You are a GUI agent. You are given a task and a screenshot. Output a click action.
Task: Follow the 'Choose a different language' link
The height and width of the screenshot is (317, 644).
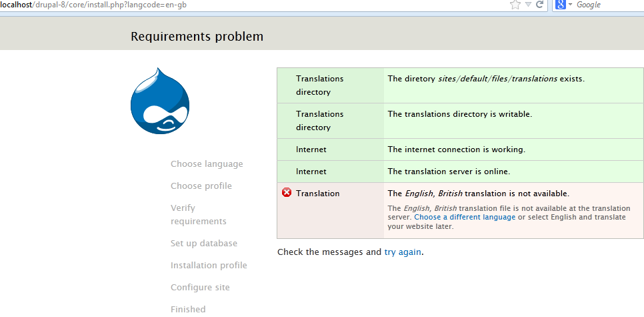pyautogui.click(x=465, y=217)
